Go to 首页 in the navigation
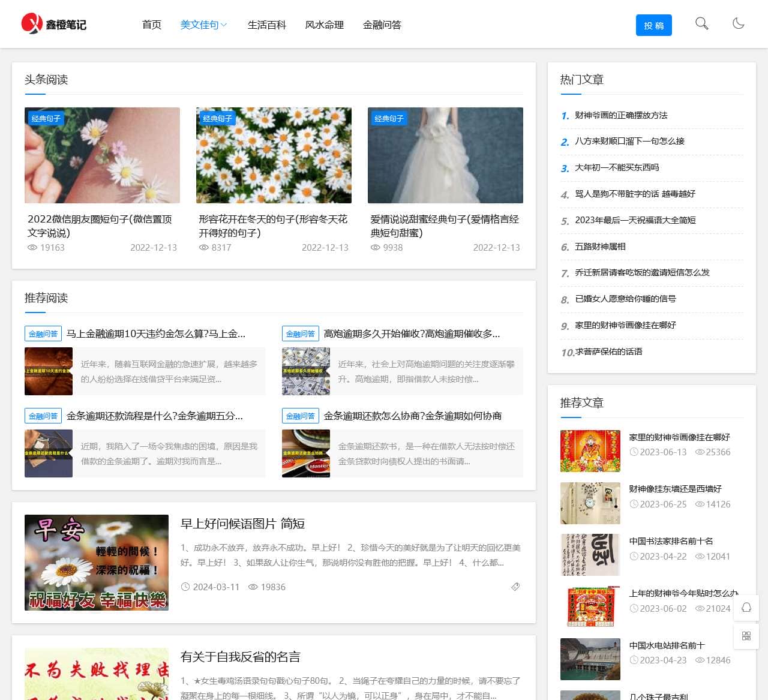Screen dimensions: 768x700 (x=151, y=25)
